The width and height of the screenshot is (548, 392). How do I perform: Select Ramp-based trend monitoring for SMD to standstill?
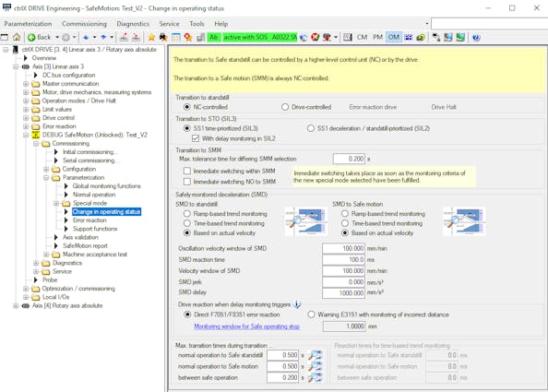coord(187,213)
